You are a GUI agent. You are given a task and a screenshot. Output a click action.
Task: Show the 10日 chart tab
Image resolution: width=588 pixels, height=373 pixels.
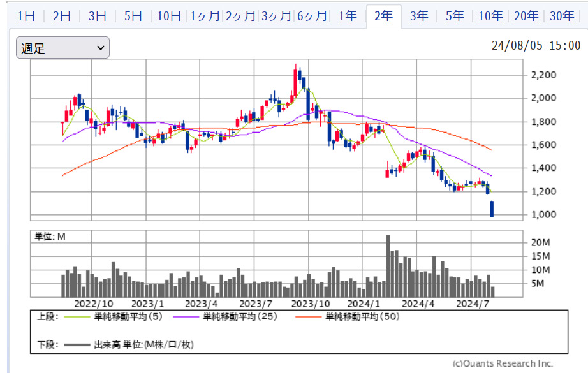(169, 17)
